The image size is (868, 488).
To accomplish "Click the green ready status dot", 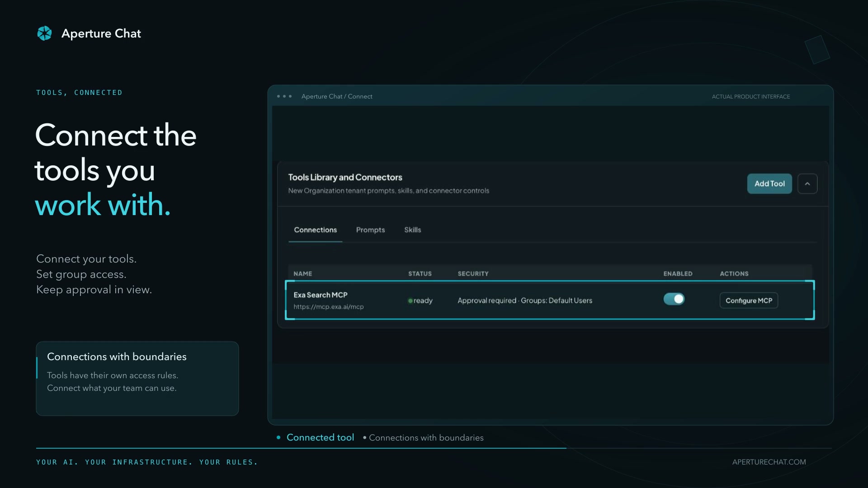I will pyautogui.click(x=410, y=301).
